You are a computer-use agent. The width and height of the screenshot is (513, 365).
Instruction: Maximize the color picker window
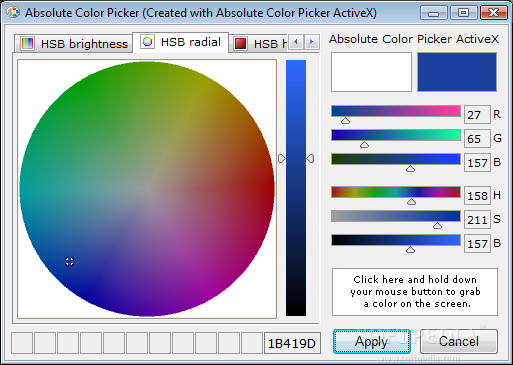click(x=463, y=13)
